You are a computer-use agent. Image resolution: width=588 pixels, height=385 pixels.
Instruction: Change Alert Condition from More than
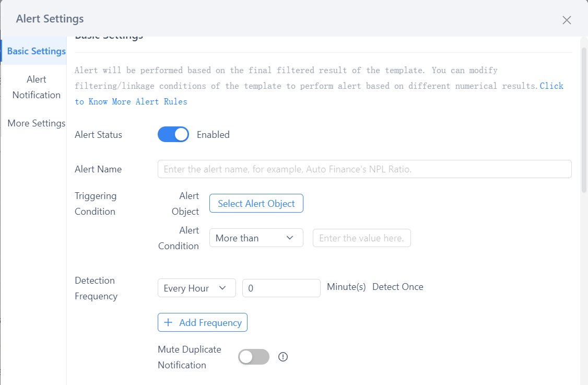tap(256, 238)
